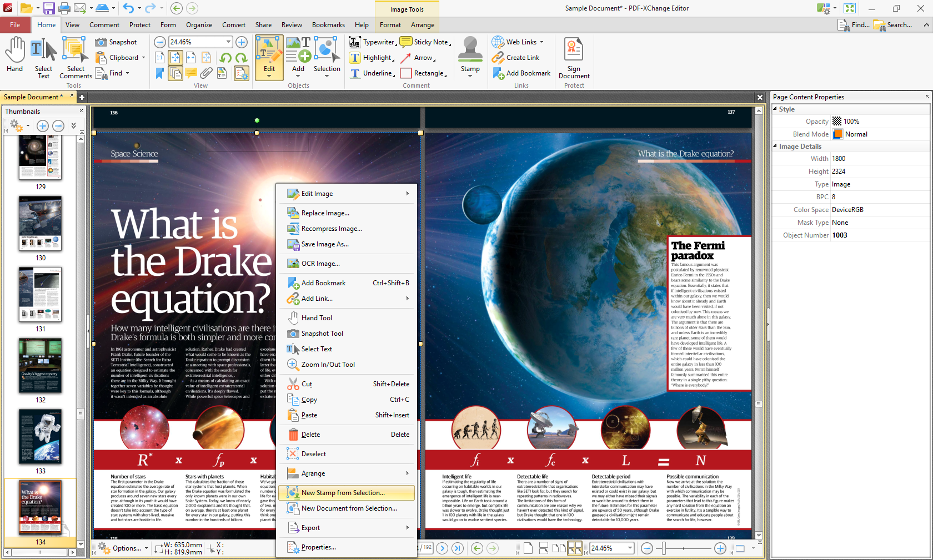This screenshot has height=560, width=933.
Task: Select the page 131 thumbnail
Action: click(x=40, y=294)
